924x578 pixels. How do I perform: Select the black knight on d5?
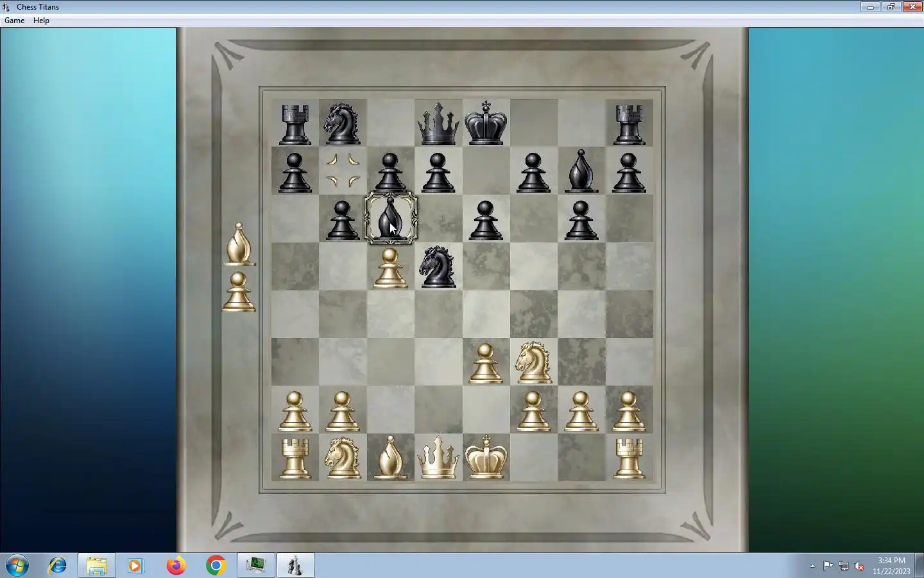(x=438, y=266)
